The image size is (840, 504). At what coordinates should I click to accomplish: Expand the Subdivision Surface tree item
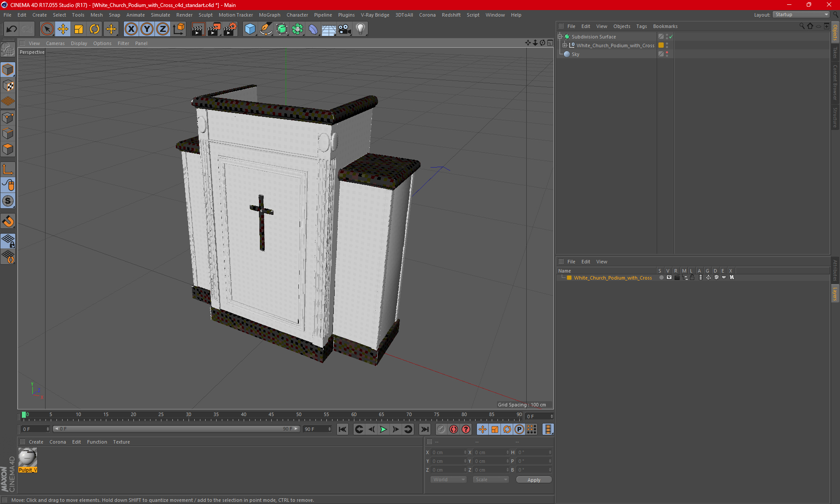pos(560,37)
